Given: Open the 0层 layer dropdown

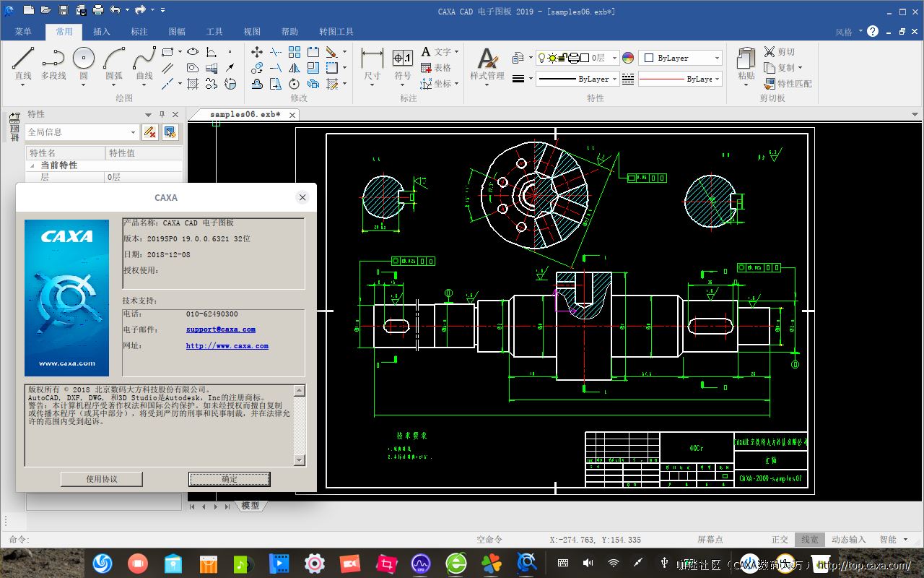Looking at the screenshot, I should coord(614,58).
